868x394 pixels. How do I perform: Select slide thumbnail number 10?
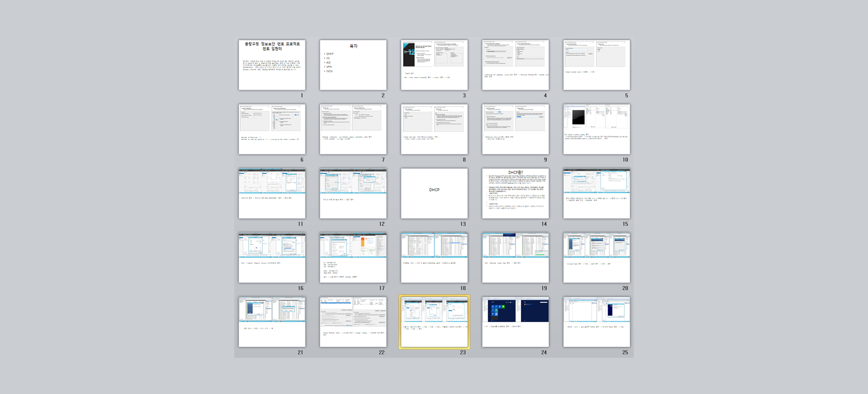pos(596,129)
